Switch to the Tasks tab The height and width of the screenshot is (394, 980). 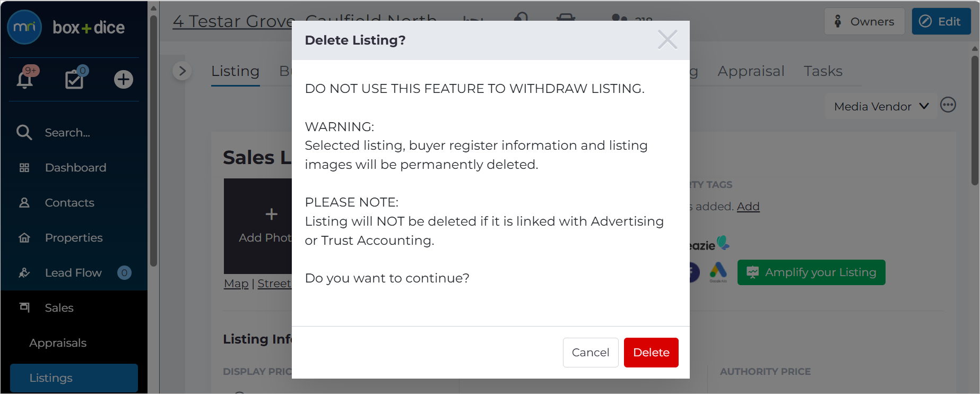pos(823,71)
